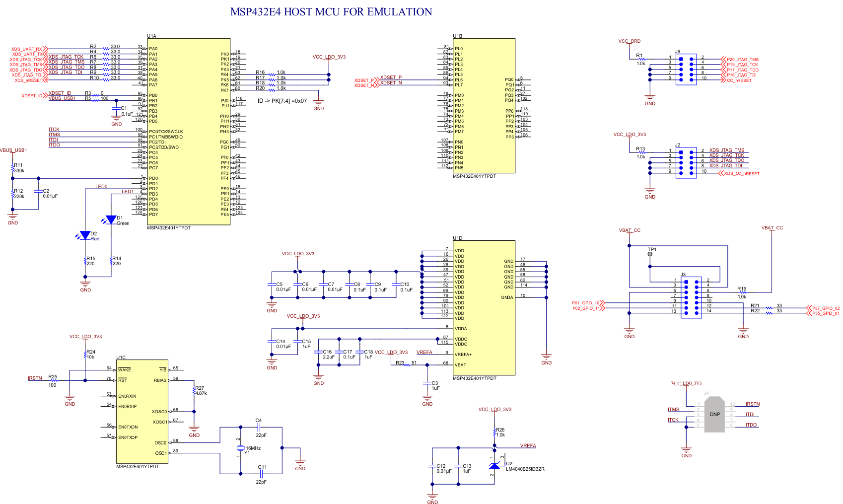
Task: Select resistor R22 label
Action: tap(755, 311)
